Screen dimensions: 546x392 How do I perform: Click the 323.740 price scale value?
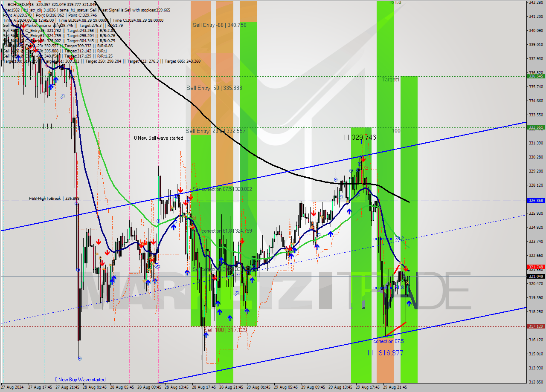pyautogui.click(x=535, y=241)
